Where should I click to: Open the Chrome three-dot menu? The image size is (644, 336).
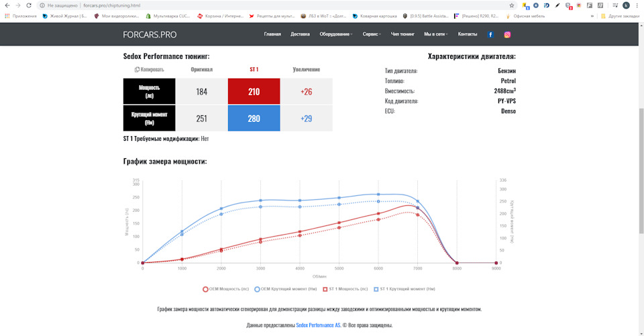[x=637, y=5]
